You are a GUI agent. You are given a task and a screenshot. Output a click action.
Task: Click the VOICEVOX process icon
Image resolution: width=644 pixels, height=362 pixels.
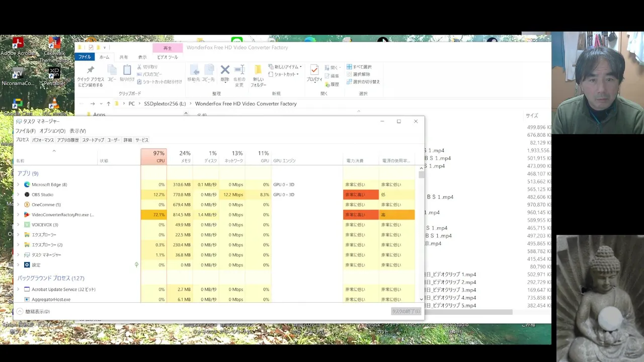(x=27, y=225)
